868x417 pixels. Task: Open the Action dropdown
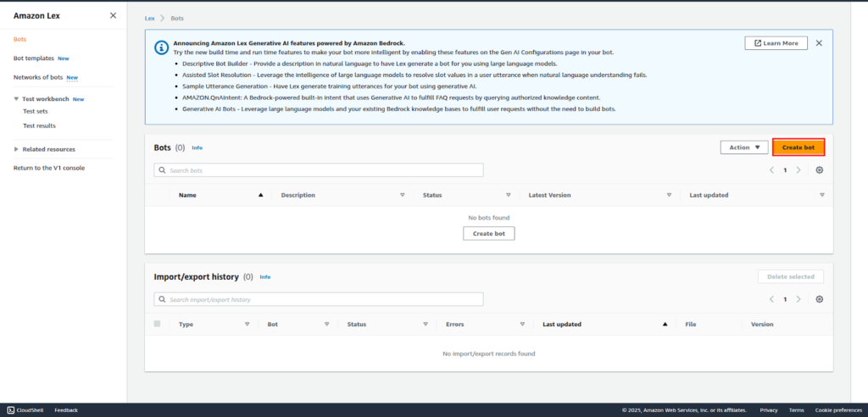[744, 147]
